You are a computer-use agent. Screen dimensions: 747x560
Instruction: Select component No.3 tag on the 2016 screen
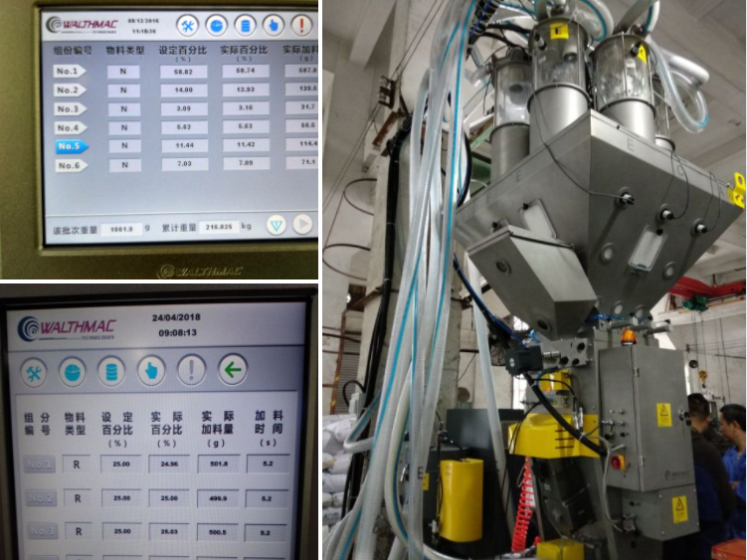(x=70, y=109)
